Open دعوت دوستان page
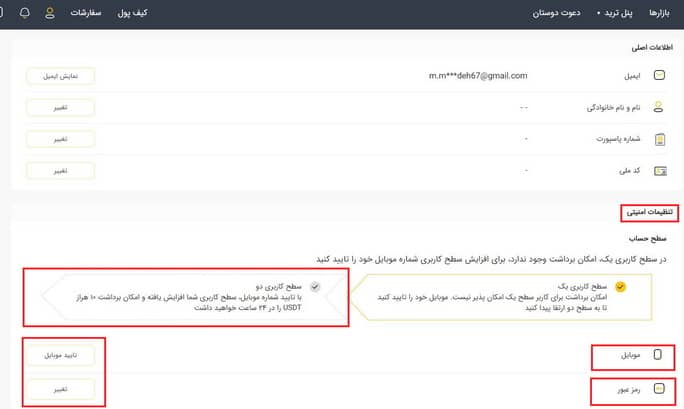This screenshot has width=684, height=409. click(556, 13)
